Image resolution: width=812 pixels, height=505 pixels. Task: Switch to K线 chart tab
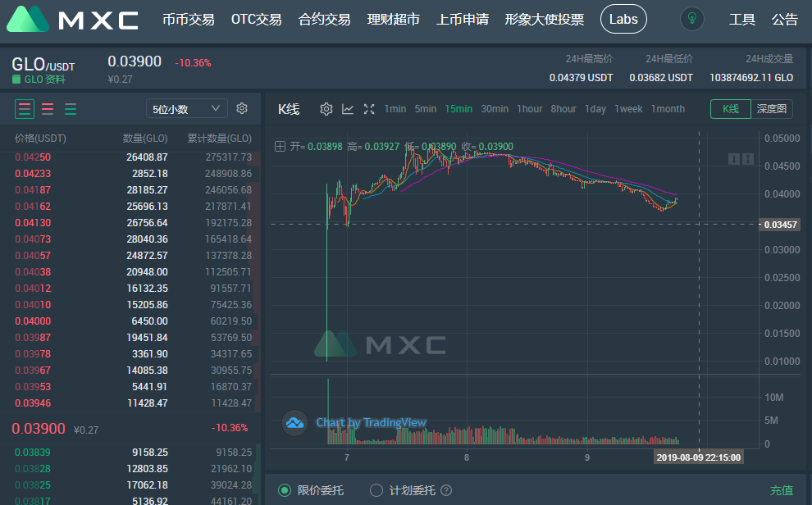[731, 109]
